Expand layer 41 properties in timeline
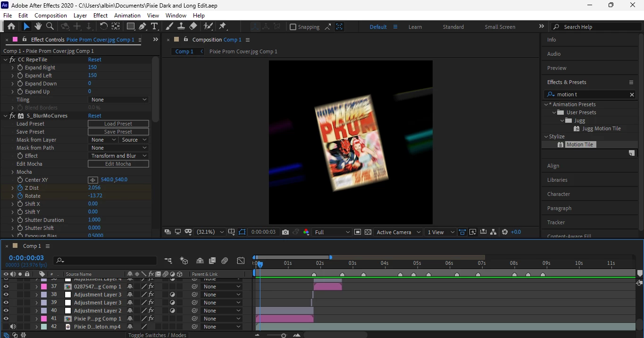The width and height of the screenshot is (644, 338). point(36,319)
